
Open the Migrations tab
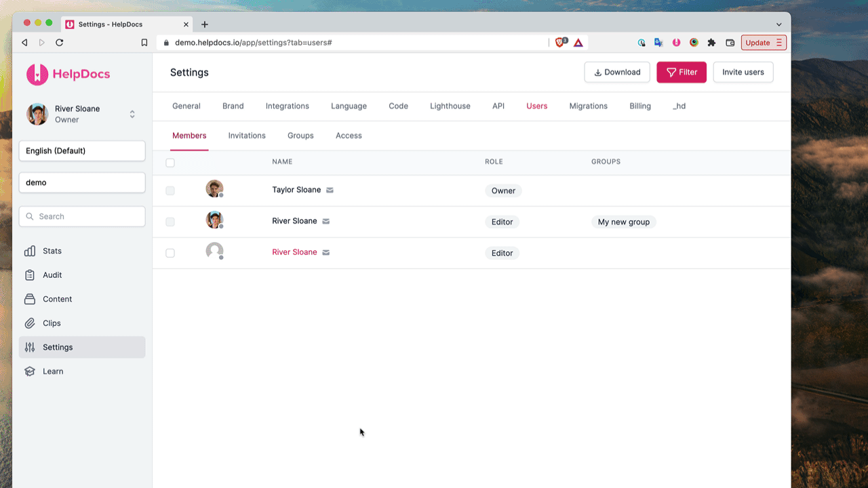click(x=589, y=106)
